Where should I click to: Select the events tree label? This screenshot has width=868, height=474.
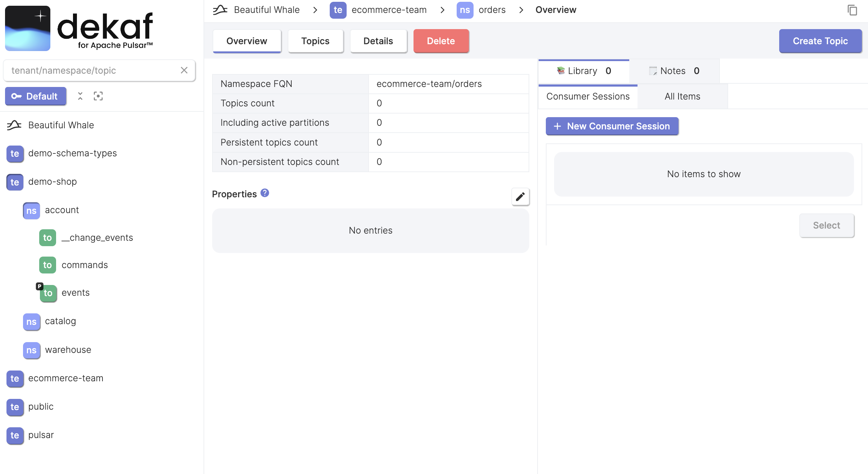tap(76, 293)
